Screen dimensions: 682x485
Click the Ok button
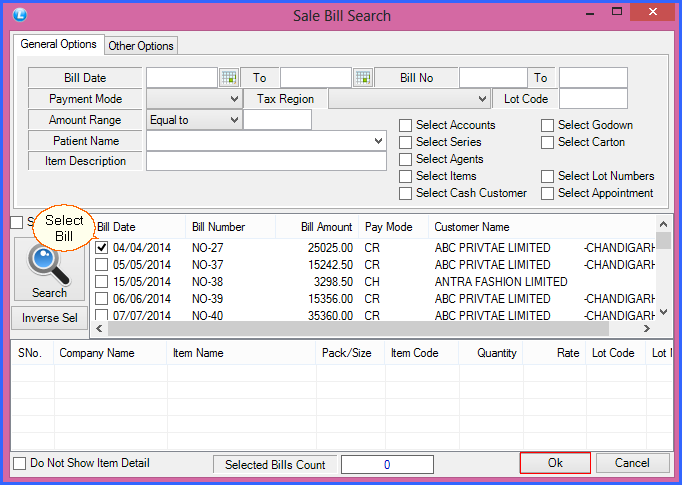click(555, 463)
